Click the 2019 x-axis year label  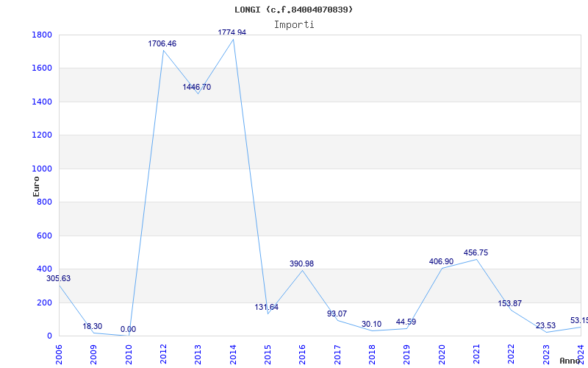pos(407,355)
